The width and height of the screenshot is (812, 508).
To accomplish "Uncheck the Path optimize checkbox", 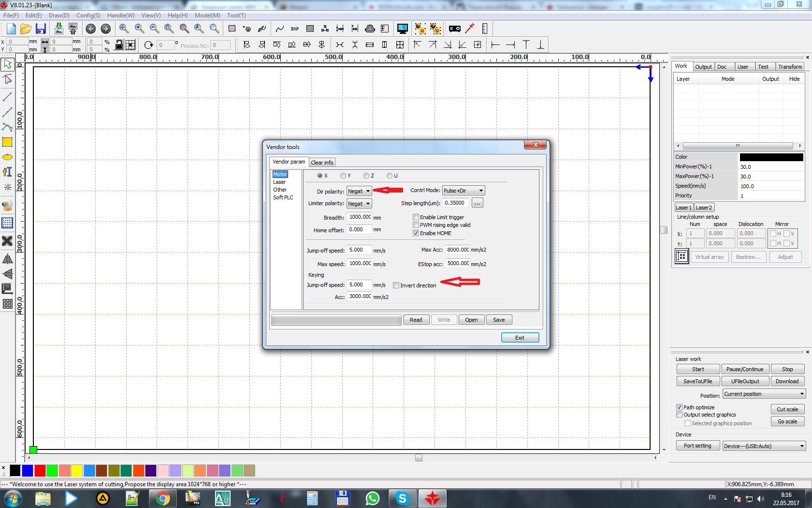I will [x=679, y=407].
